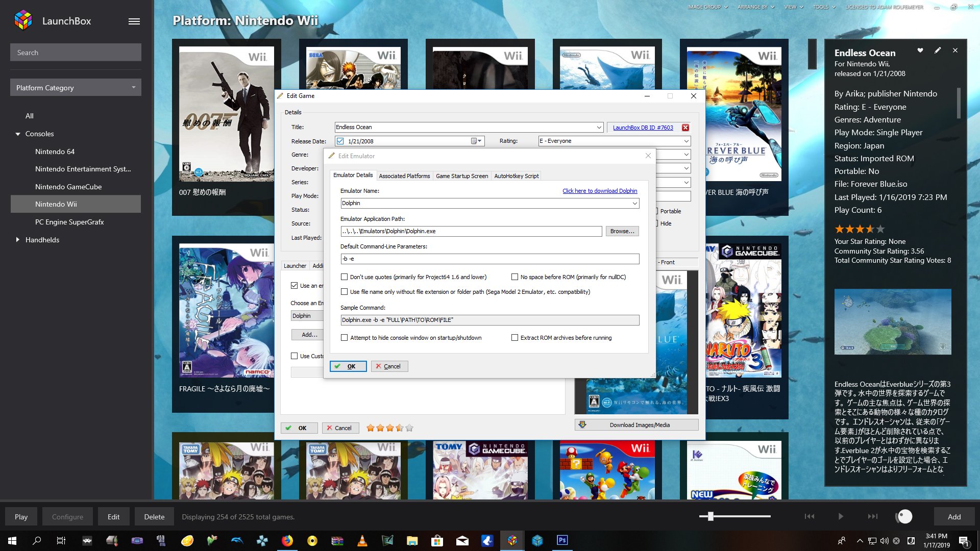Select Nintendo GameCube in the sidebar
The height and width of the screenshot is (551, 980).
pyautogui.click(x=68, y=187)
